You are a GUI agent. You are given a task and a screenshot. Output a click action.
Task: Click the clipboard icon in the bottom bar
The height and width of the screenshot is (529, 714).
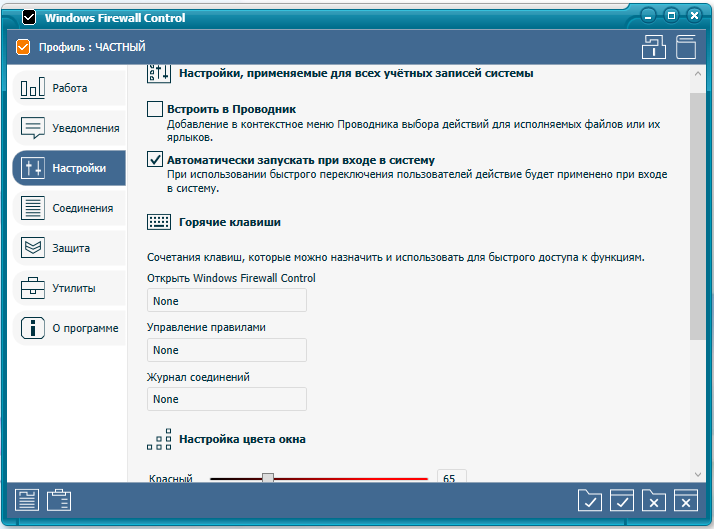coord(59,500)
